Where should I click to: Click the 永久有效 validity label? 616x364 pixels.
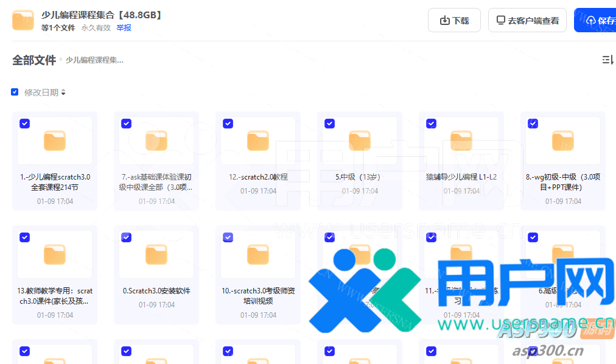click(96, 28)
